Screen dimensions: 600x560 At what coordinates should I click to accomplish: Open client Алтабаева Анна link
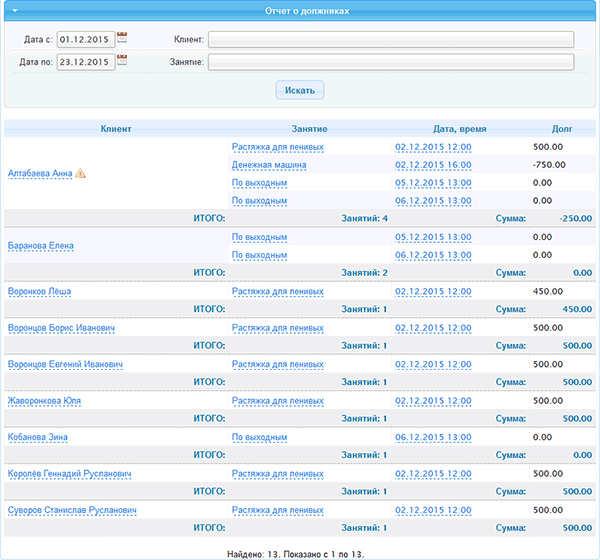pos(40,173)
